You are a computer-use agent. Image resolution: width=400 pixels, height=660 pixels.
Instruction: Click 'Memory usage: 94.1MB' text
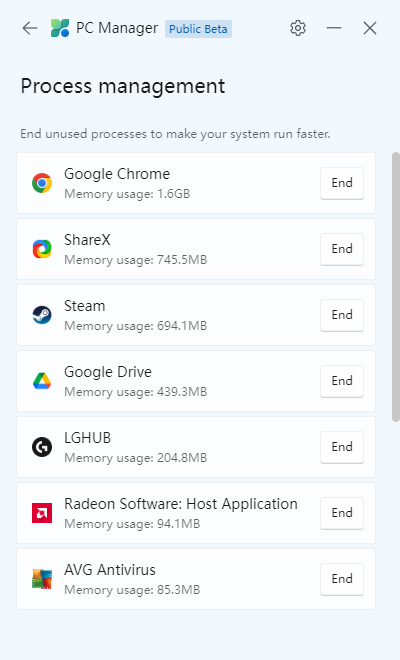point(132,524)
